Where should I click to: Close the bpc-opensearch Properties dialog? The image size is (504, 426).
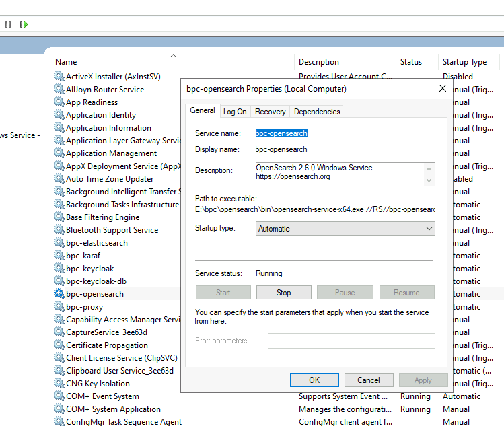click(x=443, y=88)
